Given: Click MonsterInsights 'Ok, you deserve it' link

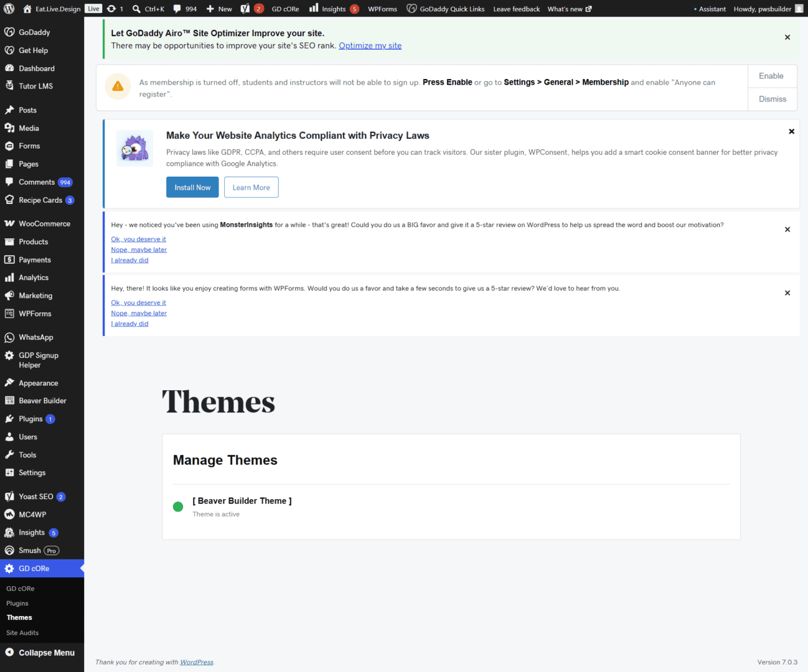Looking at the screenshot, I should tap(139, 239).
